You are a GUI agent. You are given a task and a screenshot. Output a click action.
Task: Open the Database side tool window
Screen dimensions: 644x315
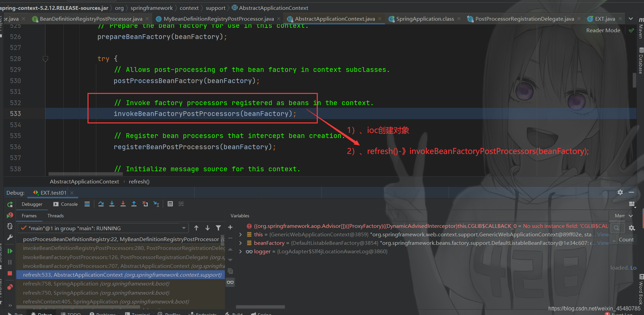pos(640,61)
